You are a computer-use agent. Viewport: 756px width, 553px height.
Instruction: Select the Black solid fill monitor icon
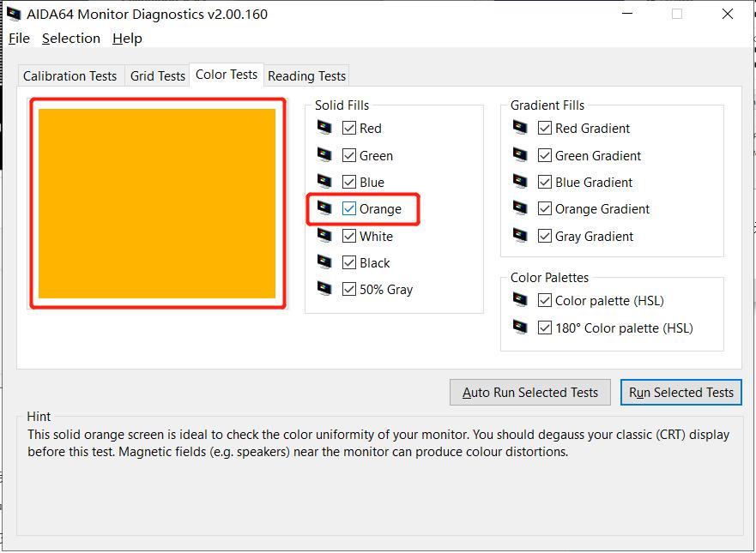click(x=324, y=262)
